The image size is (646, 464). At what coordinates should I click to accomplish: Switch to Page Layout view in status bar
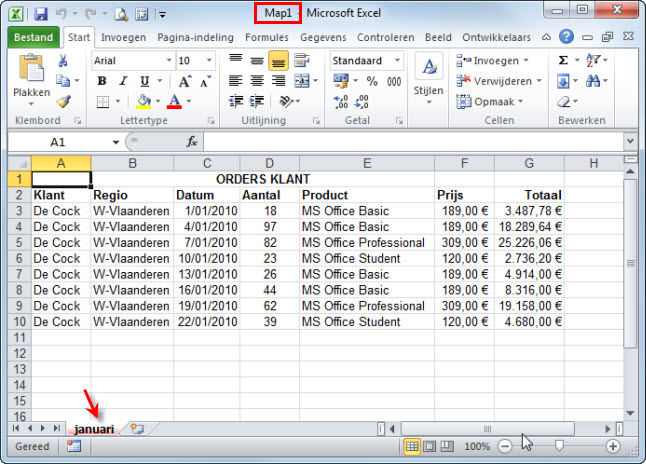point(430,446)
